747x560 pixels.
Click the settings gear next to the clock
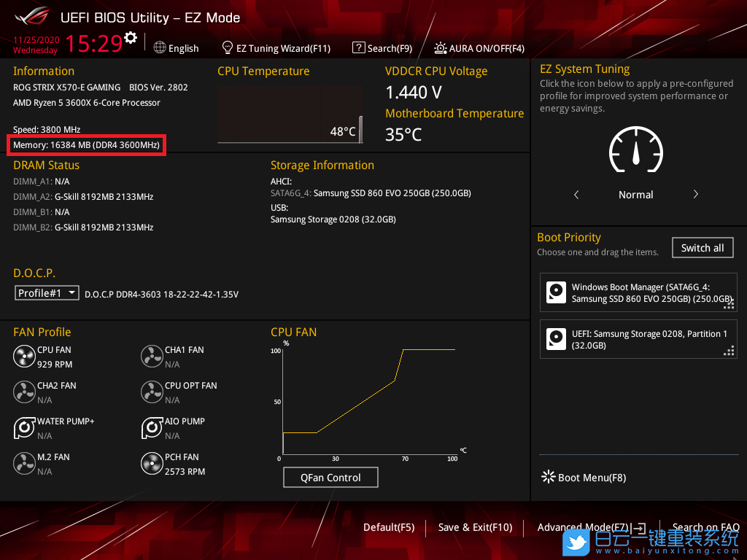131,38
